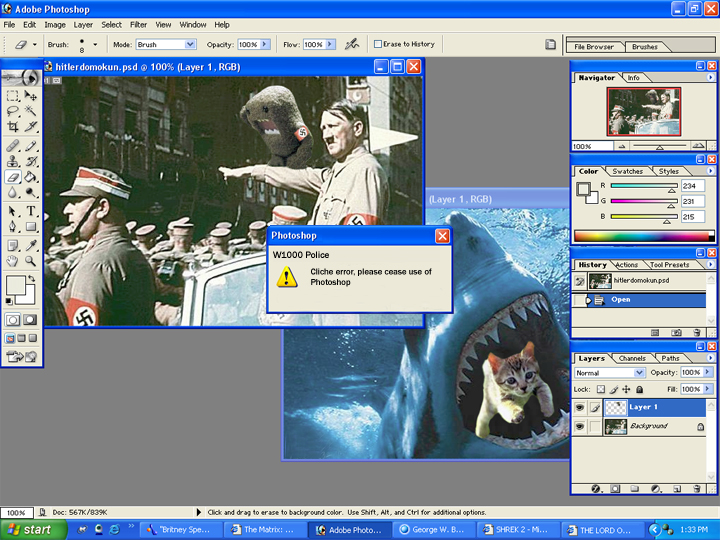Open File Browser tab in palette well
Image resolution: width=720 pixels, height=540 pixels.
(x=594, y=47)
